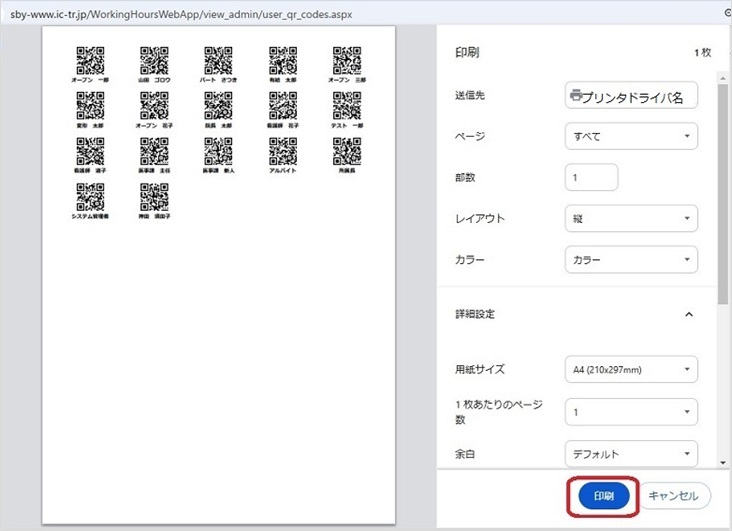This screenshot has height=531, width=732.
Task: Click the print settings scrollbar thumb
Action: [723, 194]
